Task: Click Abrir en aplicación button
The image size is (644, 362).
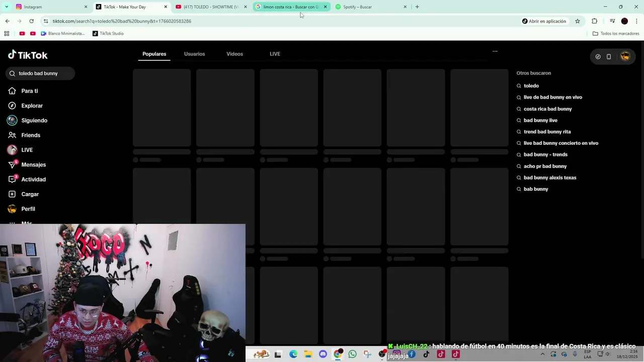Action: [544, 21]
